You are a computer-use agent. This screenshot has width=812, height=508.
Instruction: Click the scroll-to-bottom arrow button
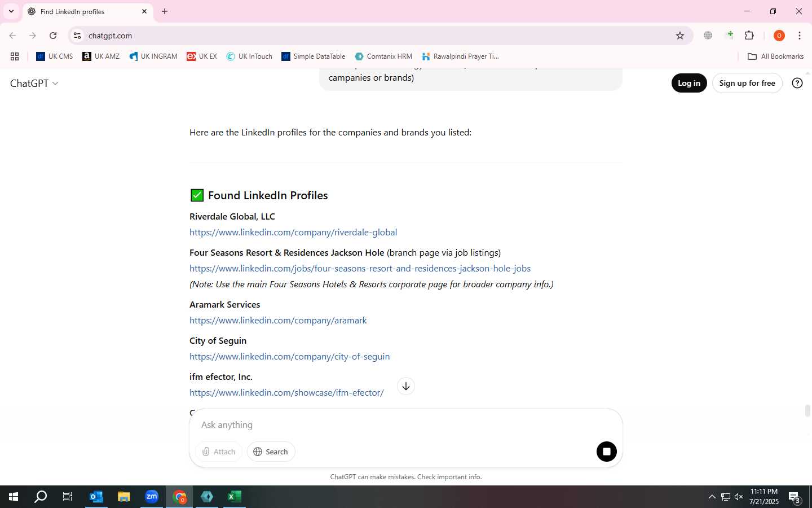pos(406,386)
